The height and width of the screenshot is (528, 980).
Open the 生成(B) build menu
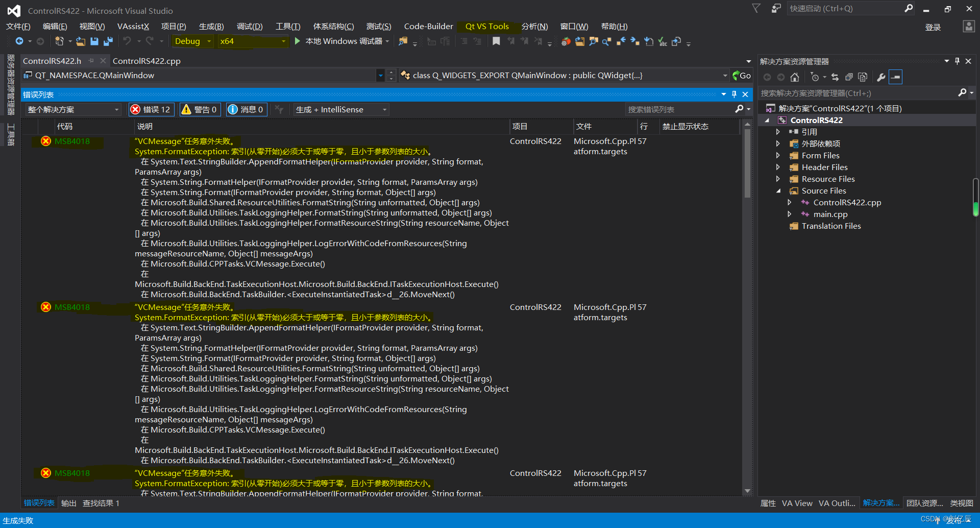(x=211, y=27)
